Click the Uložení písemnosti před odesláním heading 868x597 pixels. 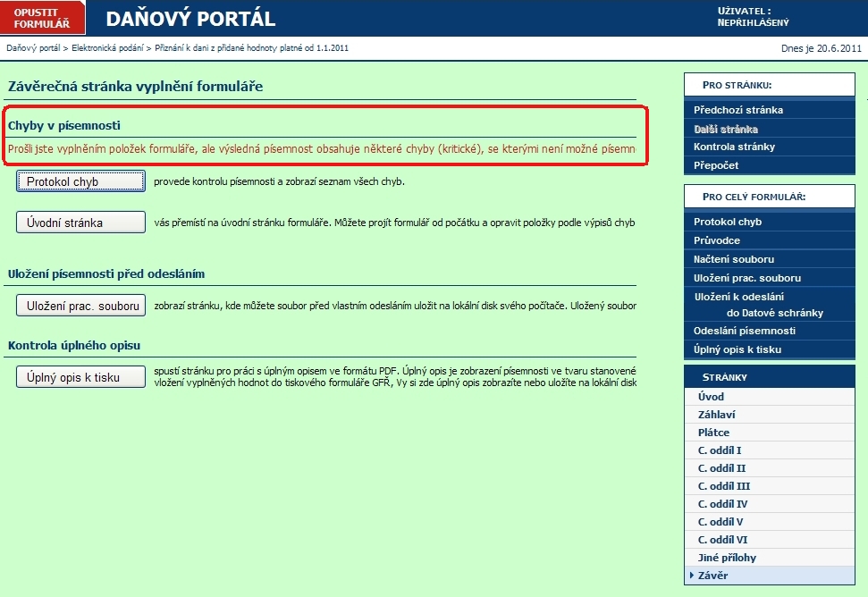(x=106, y=273)
